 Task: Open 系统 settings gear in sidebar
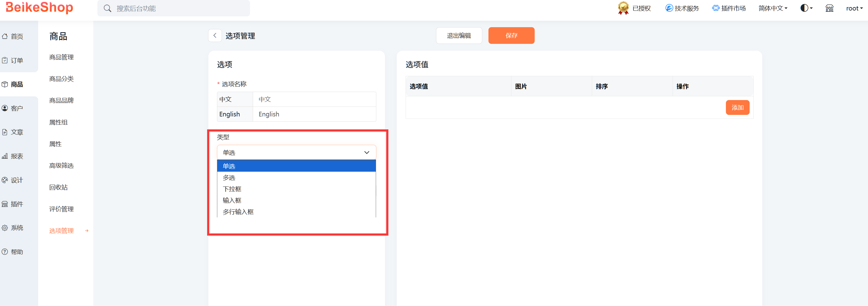5,228
